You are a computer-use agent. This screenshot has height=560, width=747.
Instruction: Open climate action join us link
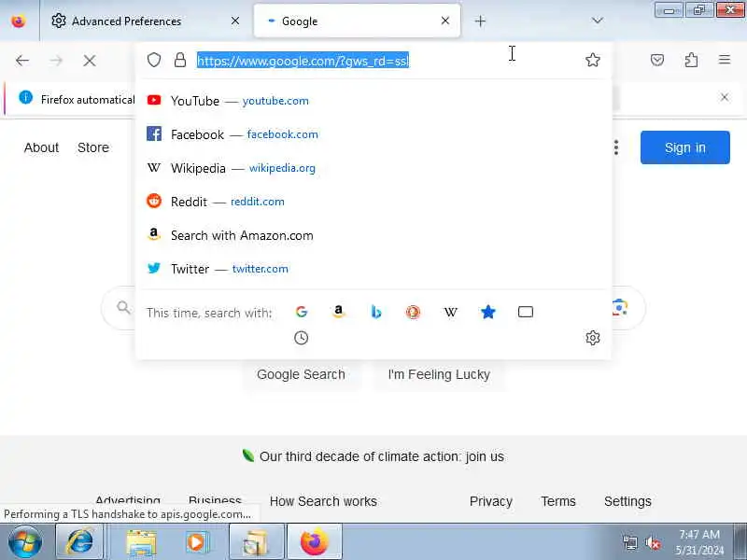(x=382, y=456)
